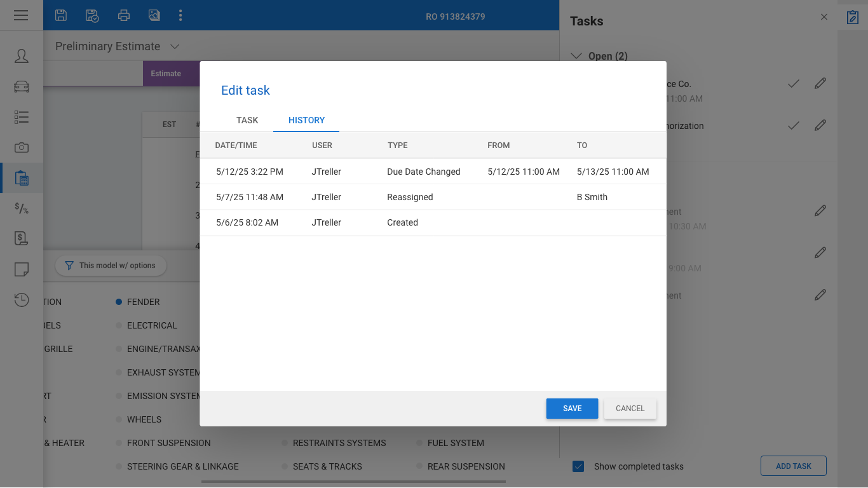Click the 'Due Date Changed' history row
868x488 pixels.
pos(433,172)
